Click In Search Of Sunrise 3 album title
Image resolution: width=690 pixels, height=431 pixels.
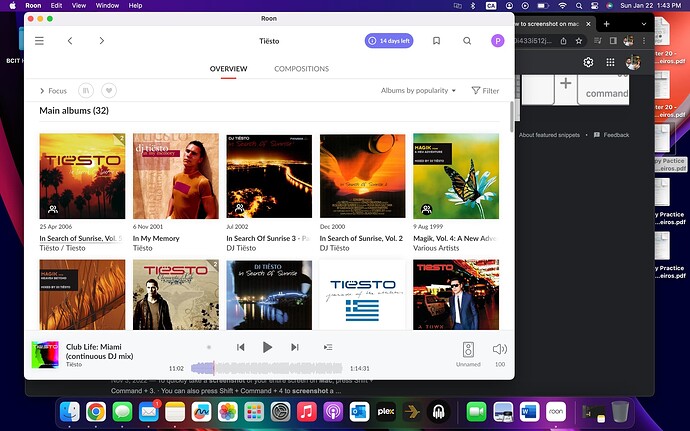268,238
